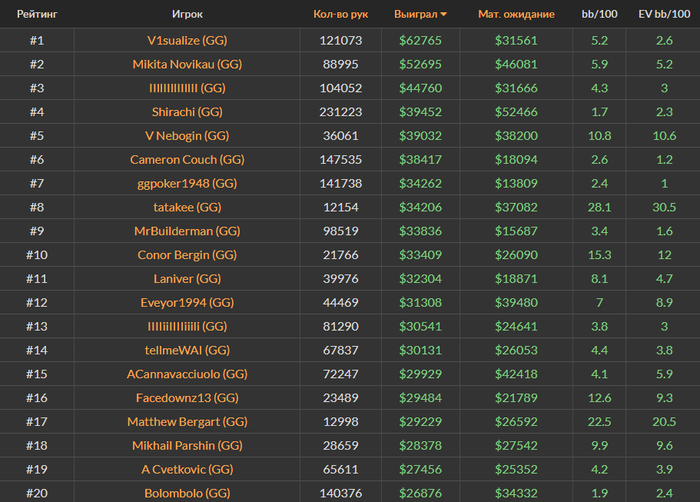
Task: Select the Рейтинг column header
Action: (37, 14)
